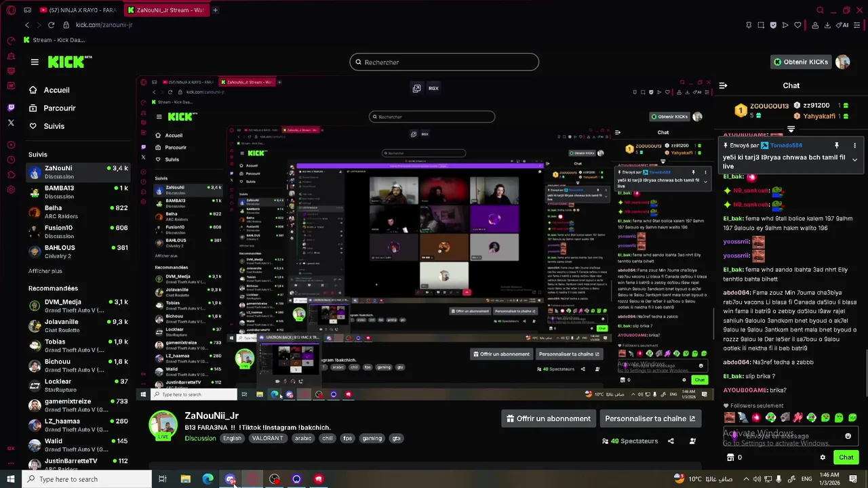Open Parcourir in Kick sidebar
The width and height of the screenshot is (868, 488).
52,108
